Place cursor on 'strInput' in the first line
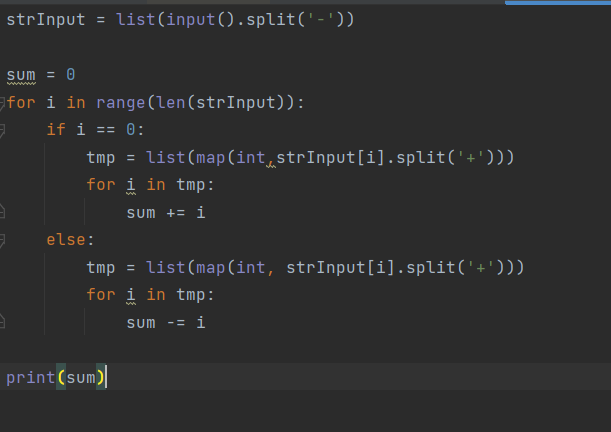This screenshot has height=432, width=611. [46, 19]
